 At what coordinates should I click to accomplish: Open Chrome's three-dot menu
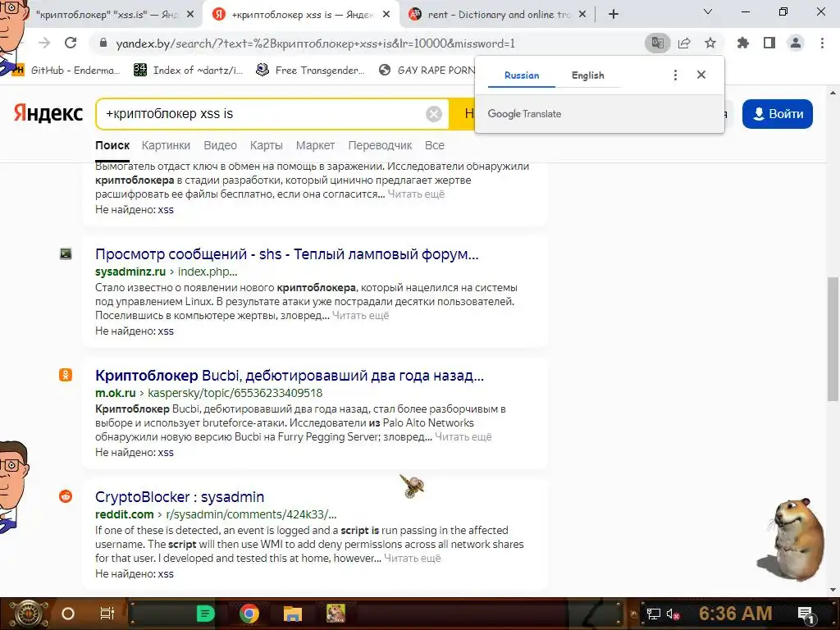tap(822, 43)
